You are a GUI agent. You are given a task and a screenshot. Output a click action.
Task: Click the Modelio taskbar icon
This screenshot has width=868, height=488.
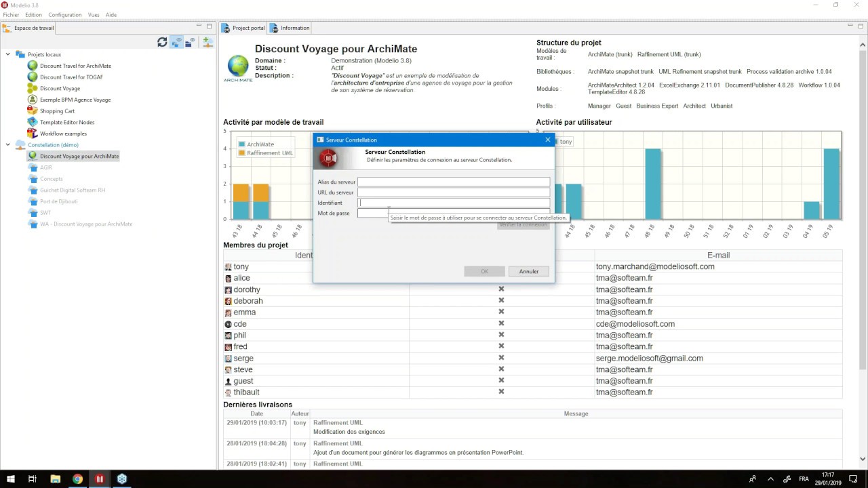pos(100,479)
